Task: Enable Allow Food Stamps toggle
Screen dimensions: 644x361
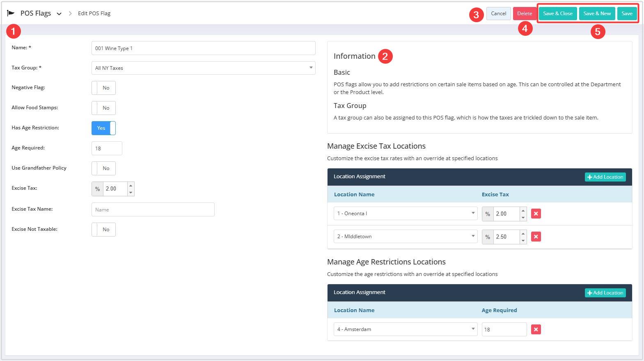Action: tap(103, 108)
